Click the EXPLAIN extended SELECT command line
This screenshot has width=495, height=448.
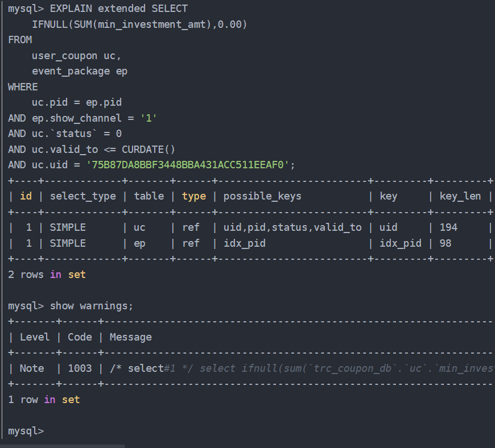tap(98, 9)
